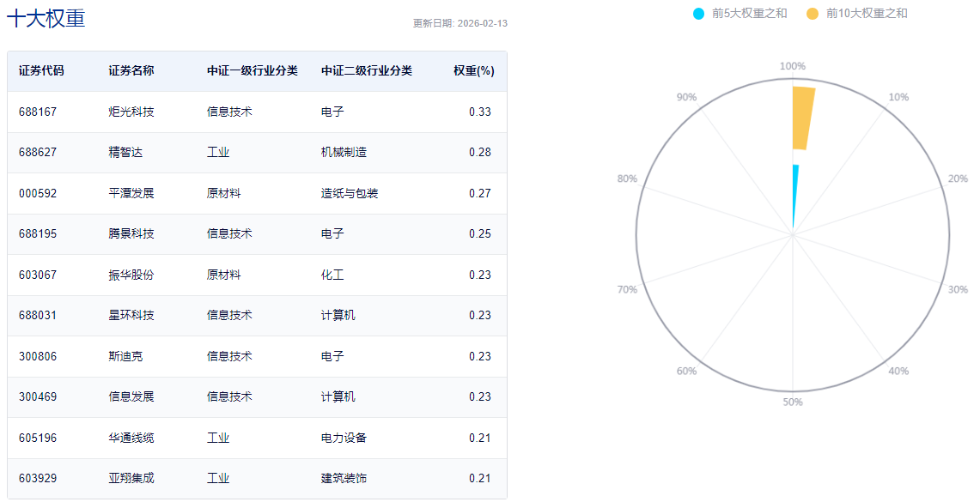Image resolution: width=980 pixels, height=502 pixels.
Task: Click the 证券名称 column header
Action: [131, 71]
